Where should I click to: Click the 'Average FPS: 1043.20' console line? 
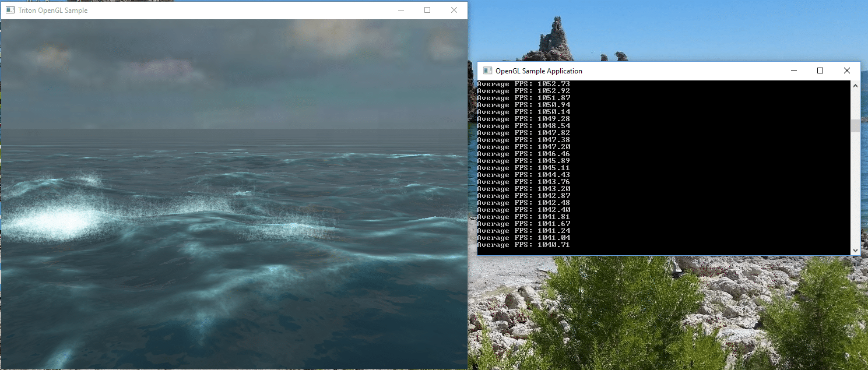click(x=523, y=189)
